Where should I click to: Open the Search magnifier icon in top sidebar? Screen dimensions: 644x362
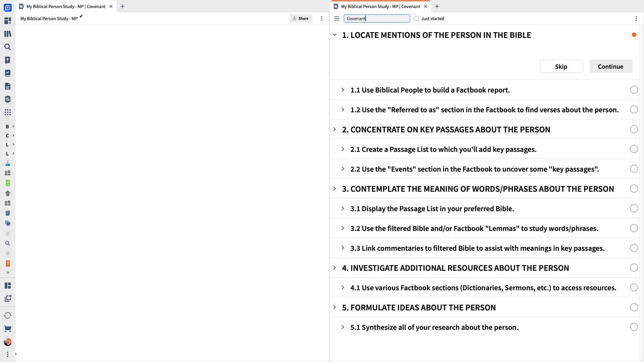click(7, 47)
